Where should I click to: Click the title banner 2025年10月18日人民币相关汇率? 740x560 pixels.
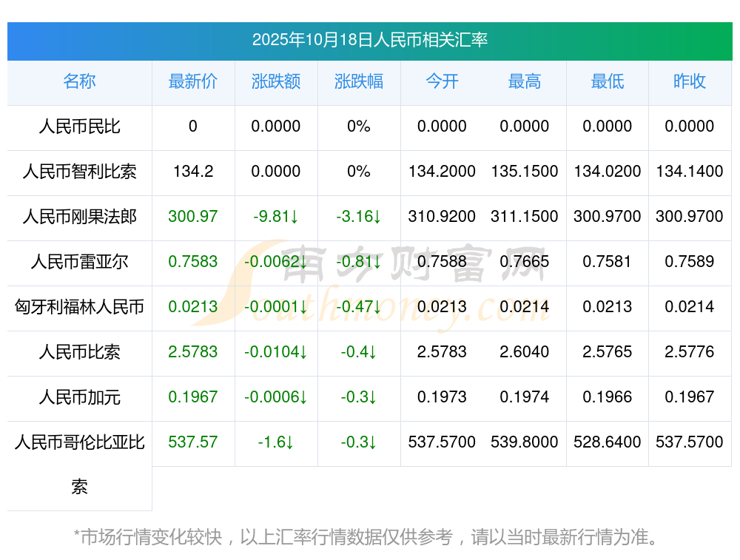tap(370, 40)
